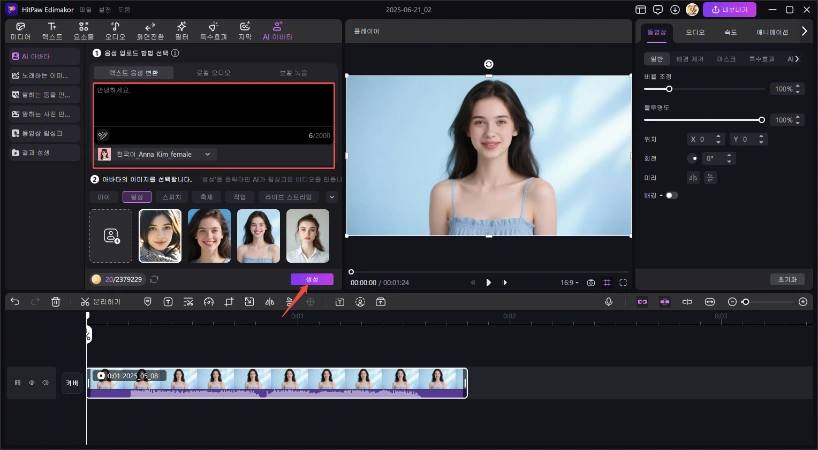Image resolution: width=818 pixels, height=450 pixels.
Task: Switch to the 오디오 tab in properties panel
Action: pos(694,32)
